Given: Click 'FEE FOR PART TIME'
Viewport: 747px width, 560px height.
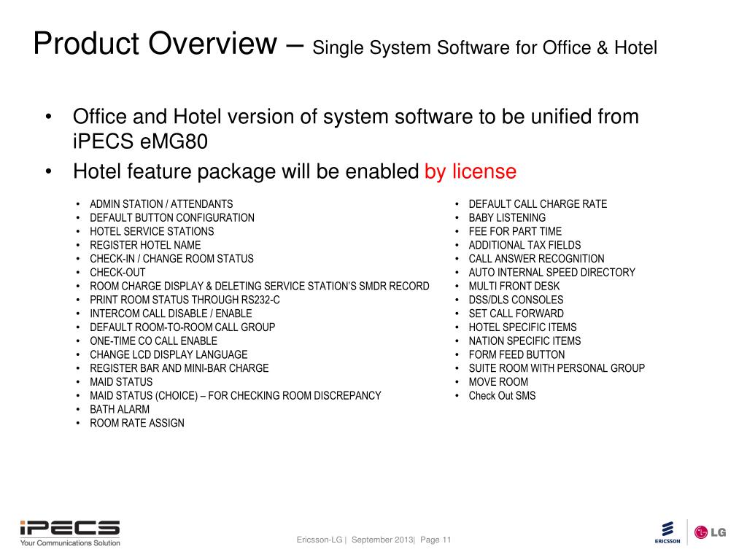Looking at the screenshot, I should point(515,231).
